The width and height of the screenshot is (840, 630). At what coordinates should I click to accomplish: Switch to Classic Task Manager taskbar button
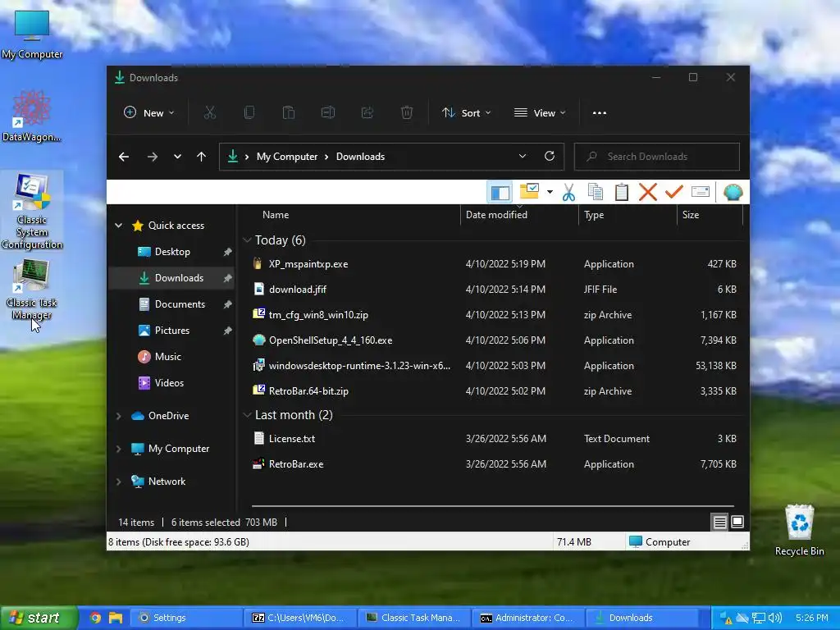pos(413,618)
